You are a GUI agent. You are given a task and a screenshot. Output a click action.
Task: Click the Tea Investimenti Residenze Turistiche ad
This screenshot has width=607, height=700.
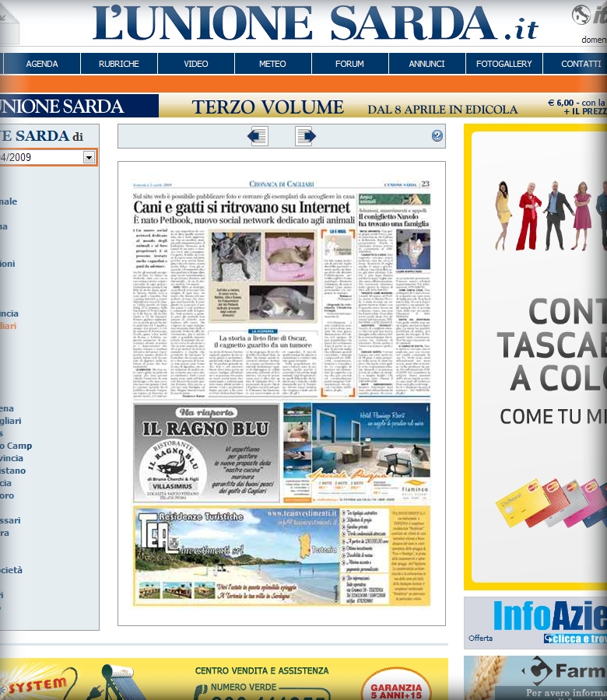pyautogui.click(x=282, y=556)
